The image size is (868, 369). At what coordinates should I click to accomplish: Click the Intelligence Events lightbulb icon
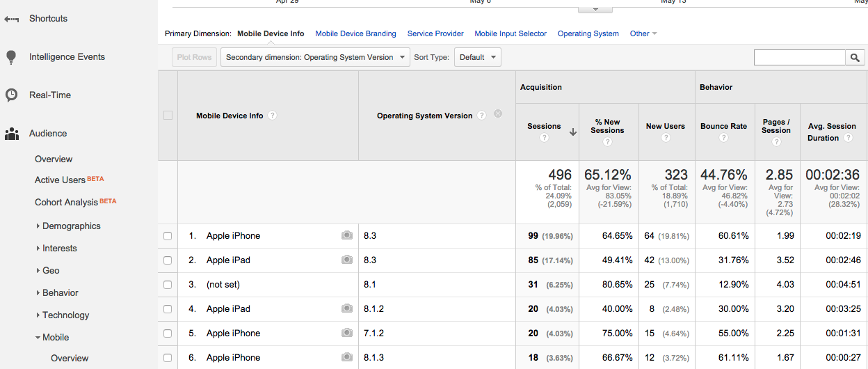11,57
